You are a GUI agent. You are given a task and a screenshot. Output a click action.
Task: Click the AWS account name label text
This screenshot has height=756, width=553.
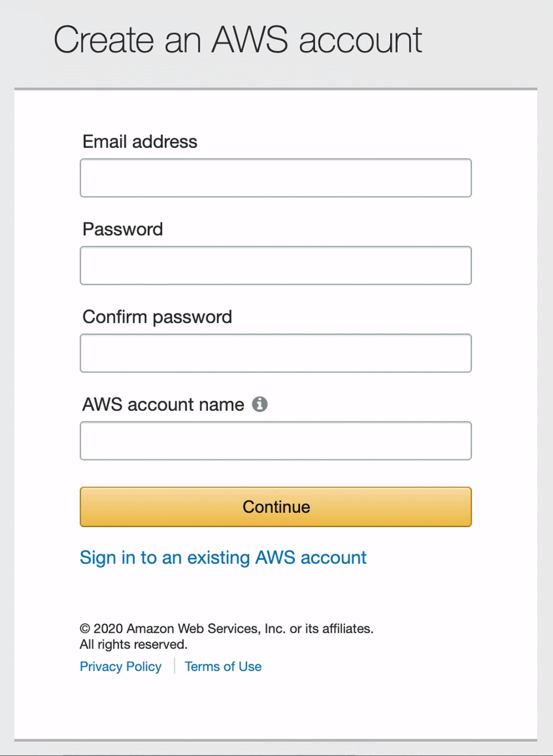(163, 405)
